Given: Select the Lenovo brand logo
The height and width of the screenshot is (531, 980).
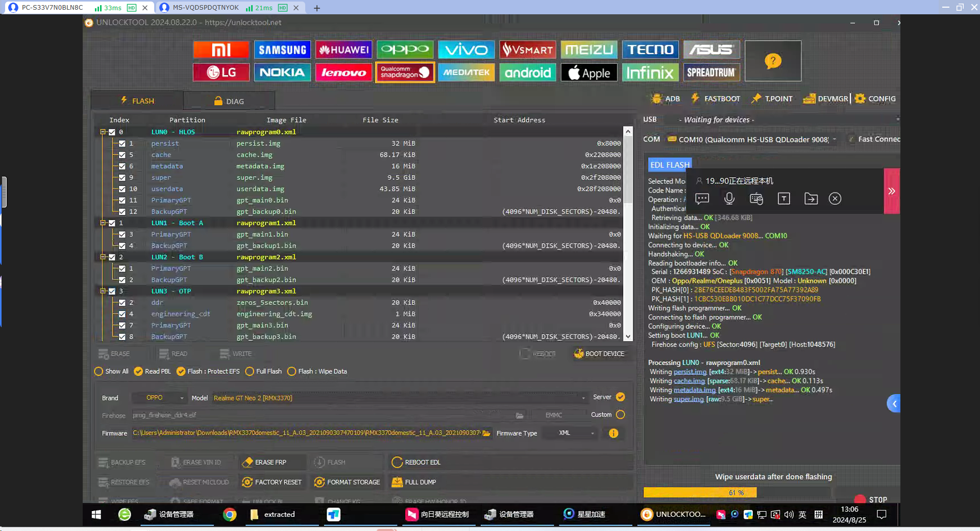Looking at the screenshot, I should point(344,73).
